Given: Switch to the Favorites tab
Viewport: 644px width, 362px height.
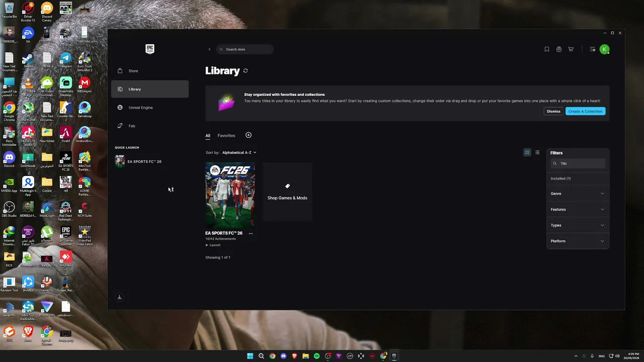Looking at the screenshot, I should tap(226, 136).
